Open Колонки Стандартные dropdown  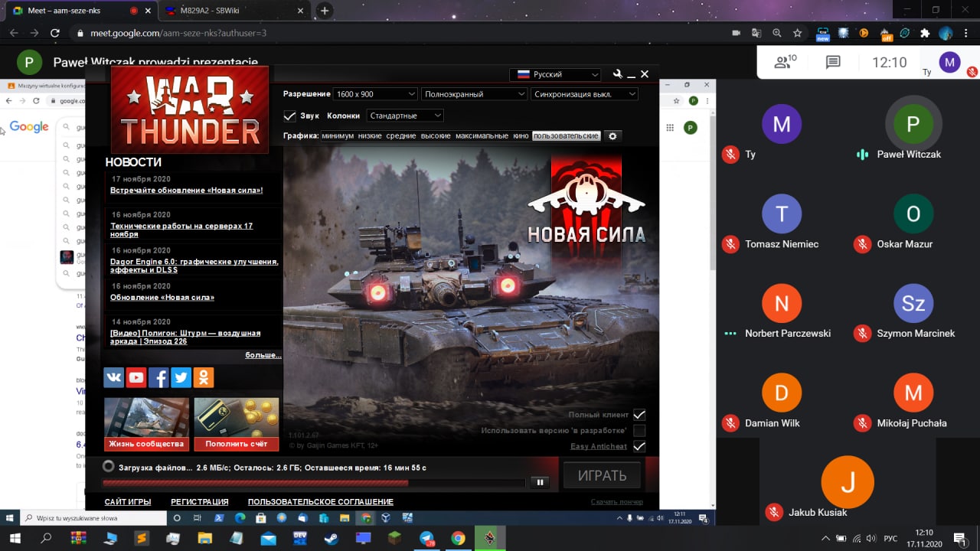click(x=404, y=116)
